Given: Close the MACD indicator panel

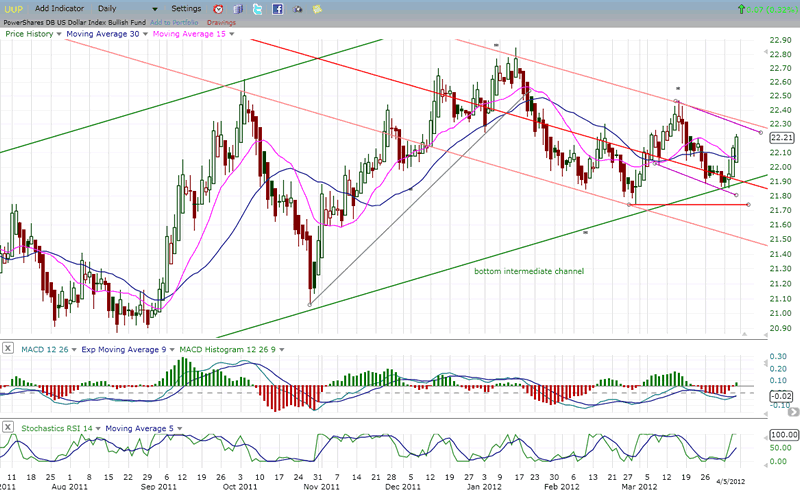Looking at the screenshot, I should click(x=8, y=349).
